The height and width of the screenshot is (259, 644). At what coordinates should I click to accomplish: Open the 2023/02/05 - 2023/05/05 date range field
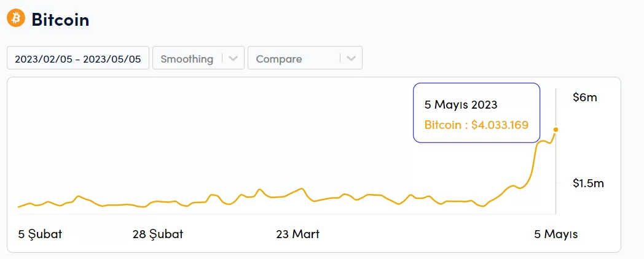coord(78,59)
